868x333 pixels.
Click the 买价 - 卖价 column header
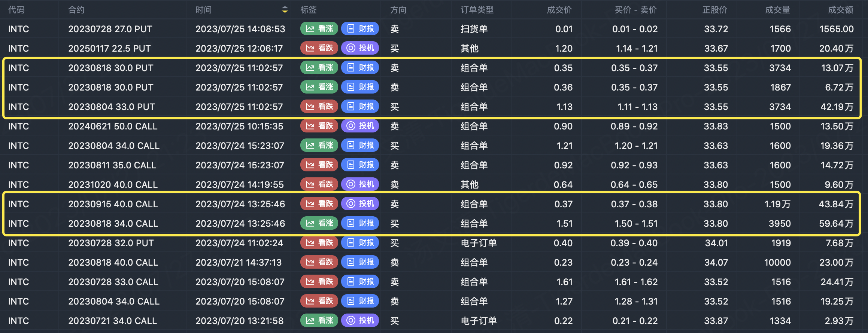click(x=636, y=10)
